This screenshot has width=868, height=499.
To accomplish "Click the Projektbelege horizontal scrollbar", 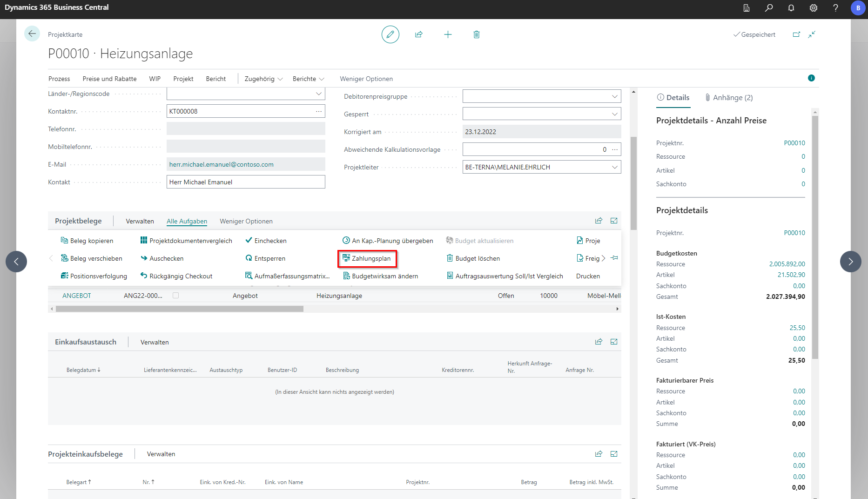I will (x=179, y=309).
